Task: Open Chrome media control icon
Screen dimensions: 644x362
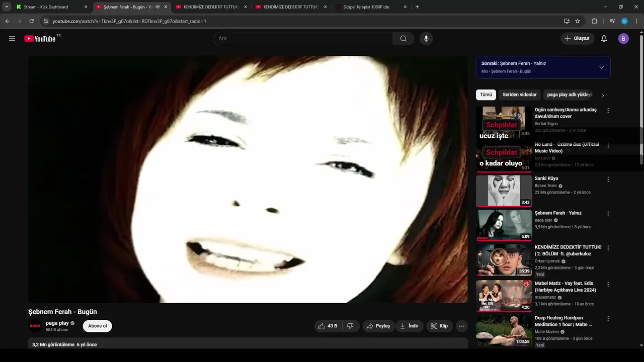Action: pyautogui.click(x=612, y=21)
